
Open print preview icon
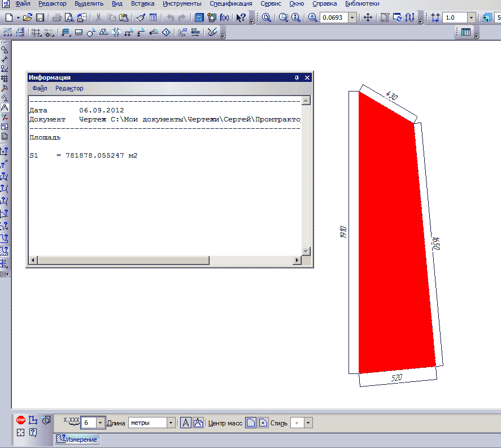click(x=69, y=18)
